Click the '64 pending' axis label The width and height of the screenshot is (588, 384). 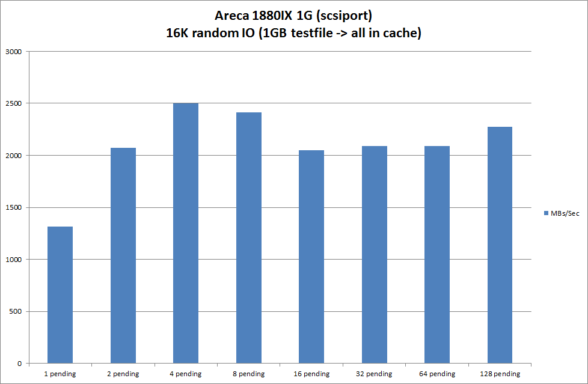pyautogui.click(x=437, y=374)
